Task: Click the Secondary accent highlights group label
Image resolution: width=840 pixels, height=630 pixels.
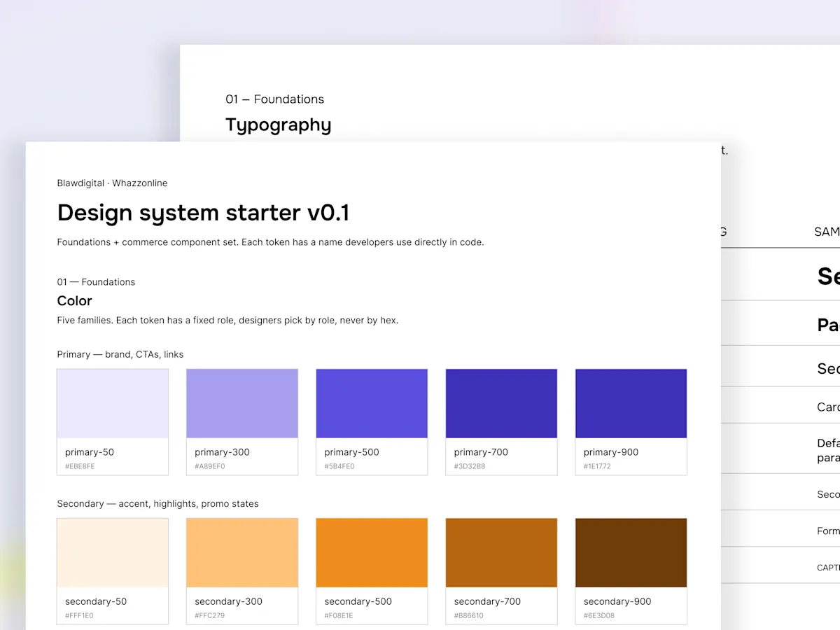Action: 158,503
